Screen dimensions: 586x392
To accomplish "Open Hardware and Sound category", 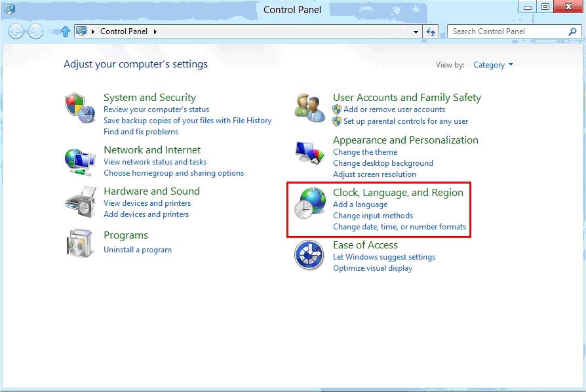I will [x=151, y=191].
